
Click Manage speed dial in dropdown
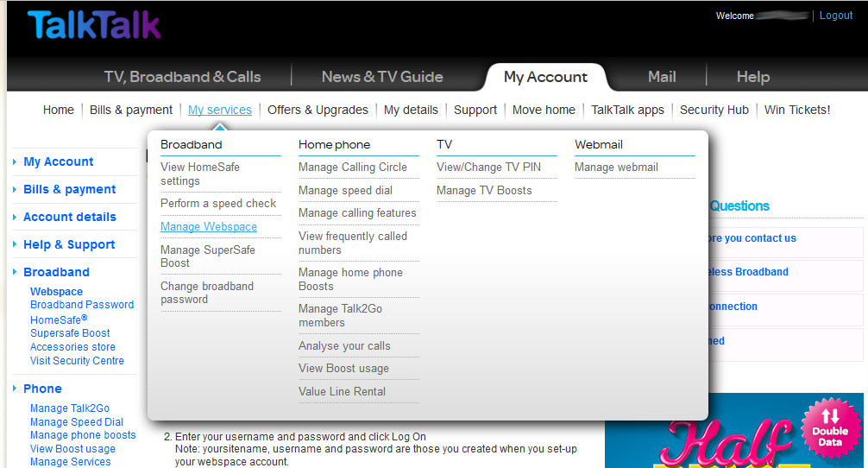pos(345,190)
